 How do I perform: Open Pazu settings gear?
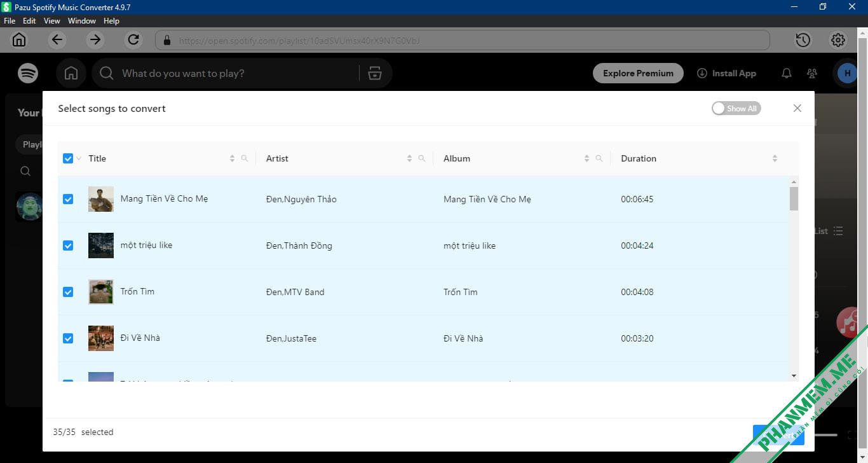pos(838,40)
